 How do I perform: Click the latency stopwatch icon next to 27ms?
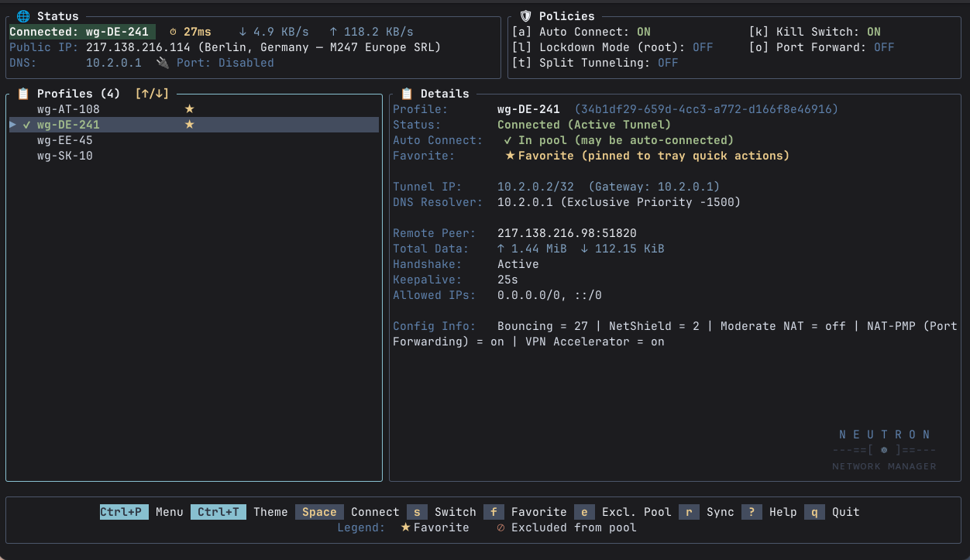[x=173, y=32]
